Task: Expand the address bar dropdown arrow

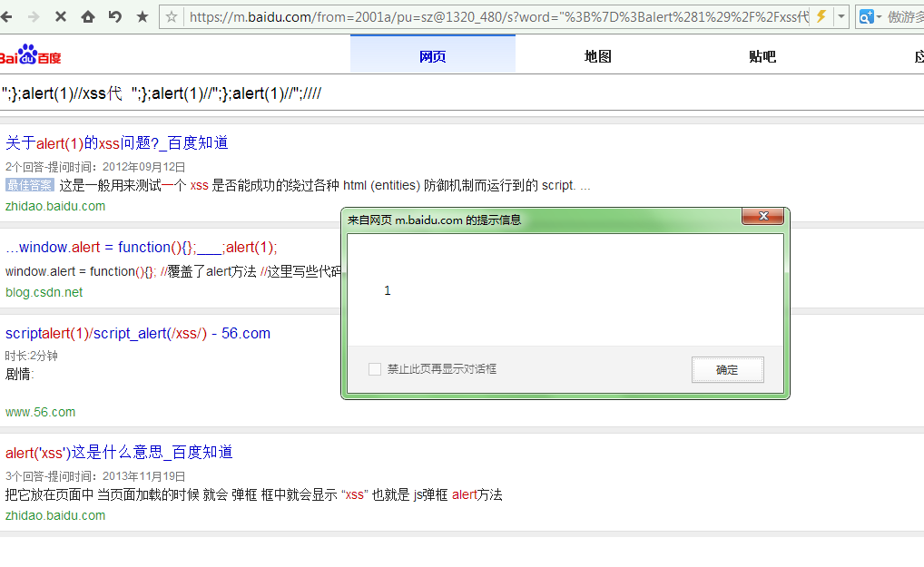Action: 840,17
